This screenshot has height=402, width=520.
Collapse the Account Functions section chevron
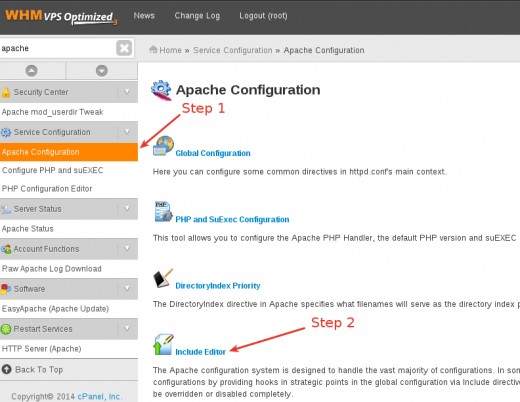coord(127,248)
